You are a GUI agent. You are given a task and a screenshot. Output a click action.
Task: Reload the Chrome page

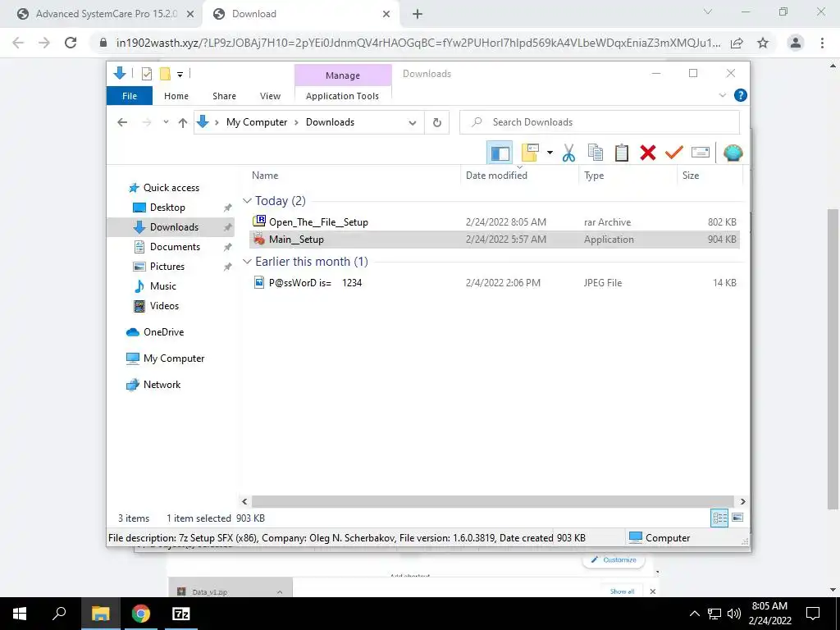click(71, 43)
